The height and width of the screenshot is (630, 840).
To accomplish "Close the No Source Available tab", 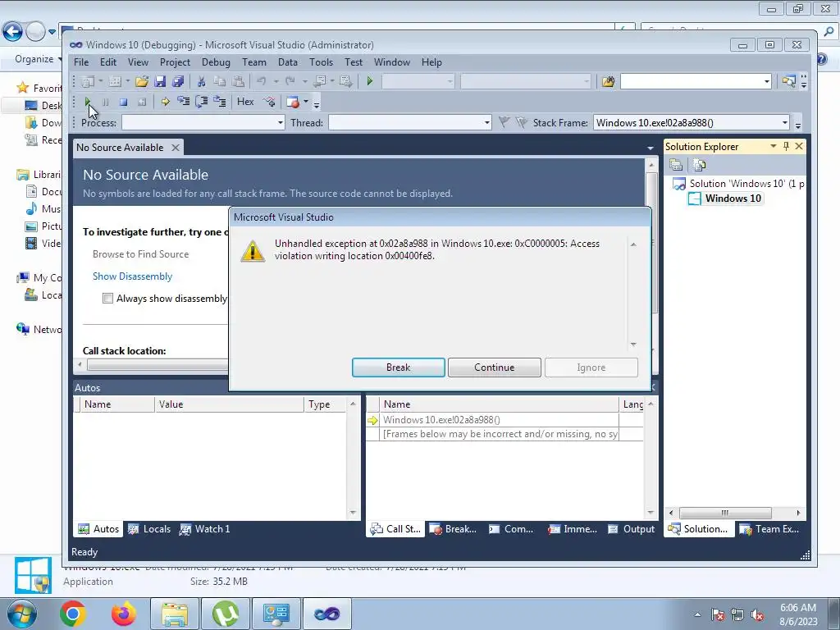I will click(x=176, y=148).
